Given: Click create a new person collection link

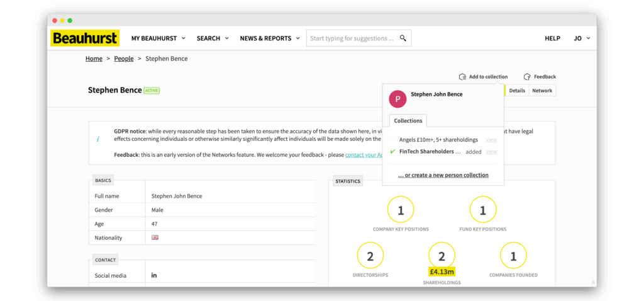Looking at the screenshot, I should point(443,175).
